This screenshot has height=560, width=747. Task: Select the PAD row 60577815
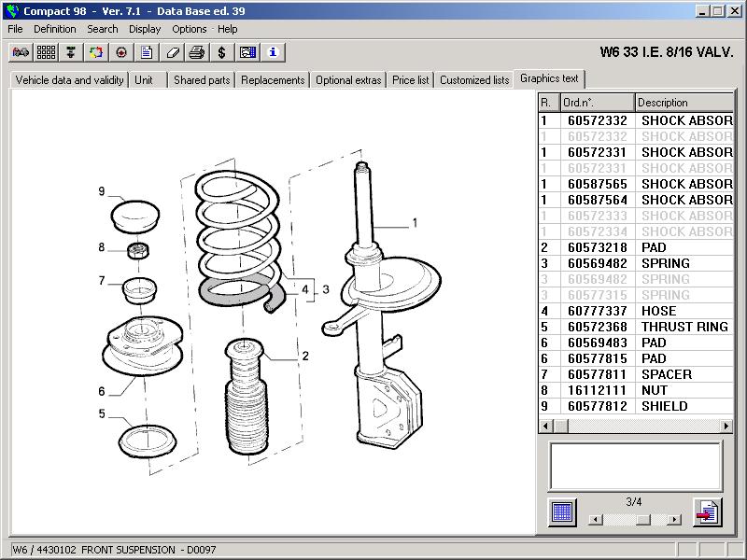[x=636, y=358]
